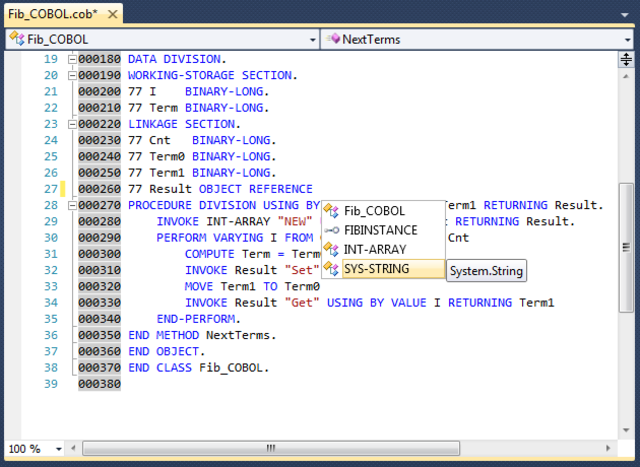Click sequence number 000260
This screenshot has width=640, height=467.
click(x=100, y=189)
